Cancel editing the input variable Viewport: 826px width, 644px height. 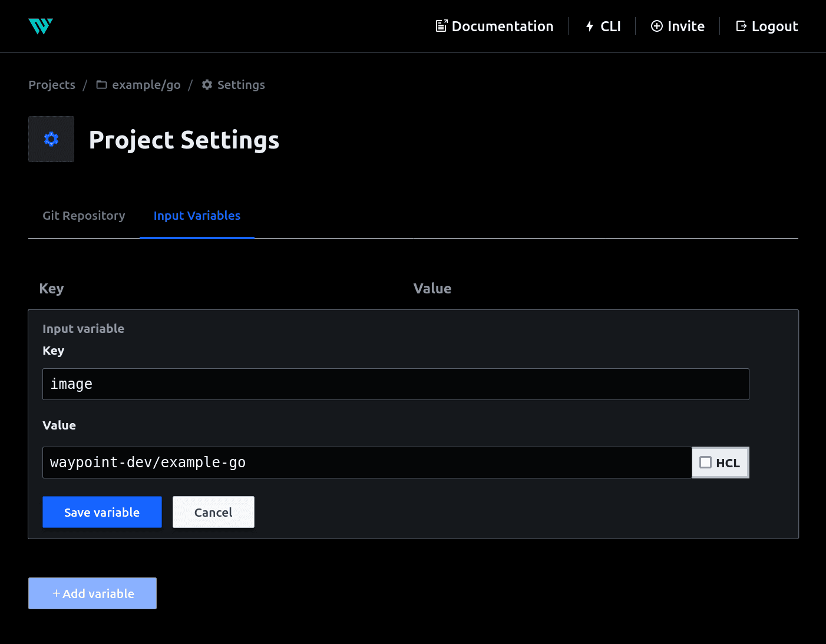tap(213, 512)
